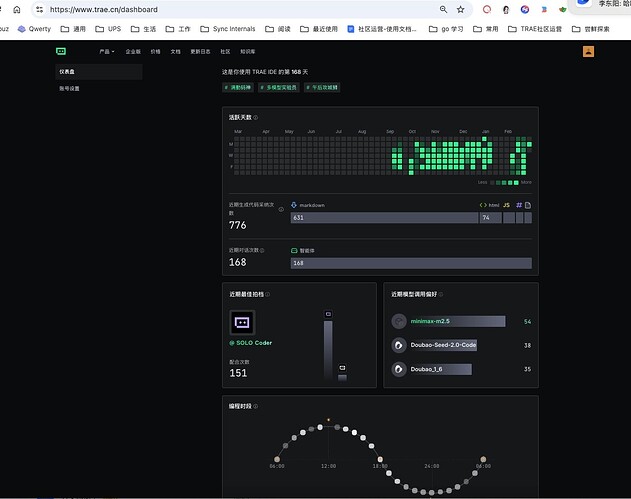This screenshot has width=631, height=499.
Task: Open the go 学习 bookmark folder
Action: 446,29
